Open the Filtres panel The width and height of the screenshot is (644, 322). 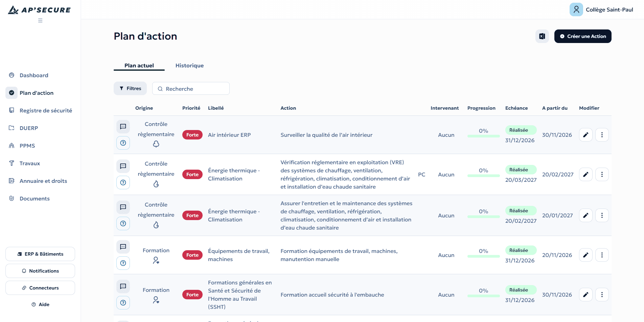(130, 88)
